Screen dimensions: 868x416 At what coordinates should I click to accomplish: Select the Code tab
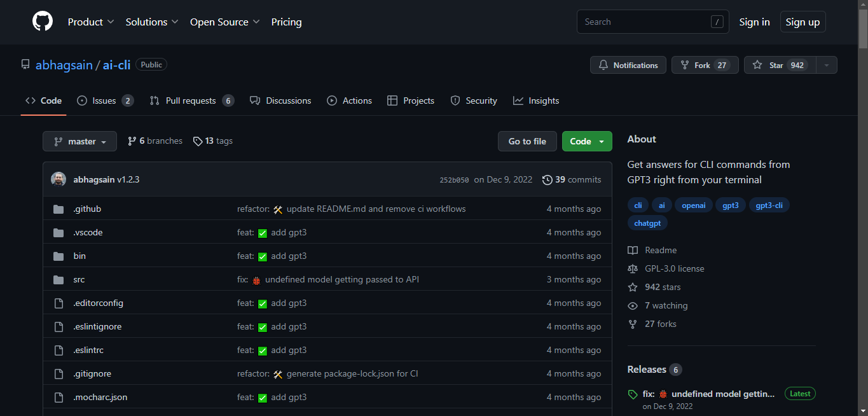pyautogui.click(x=44, y=101)
